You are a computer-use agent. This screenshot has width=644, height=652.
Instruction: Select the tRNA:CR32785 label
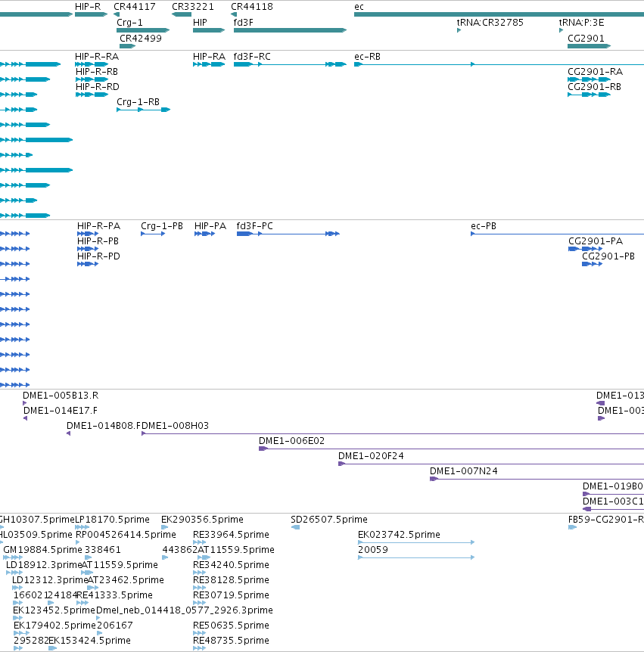[x=490, y=23]
